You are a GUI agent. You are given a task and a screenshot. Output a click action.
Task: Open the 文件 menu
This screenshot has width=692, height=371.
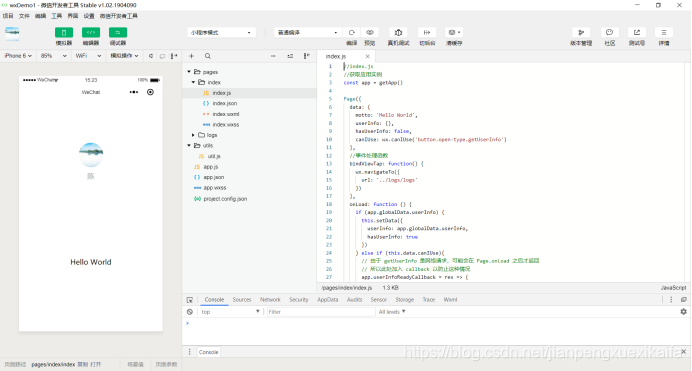(24, 16)
